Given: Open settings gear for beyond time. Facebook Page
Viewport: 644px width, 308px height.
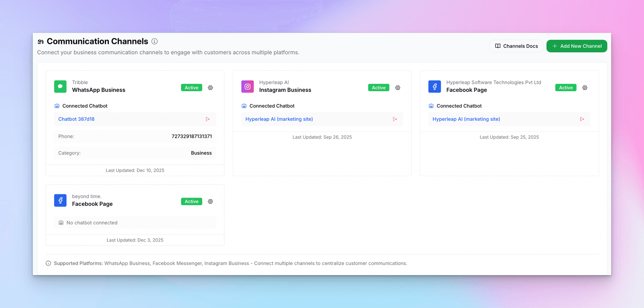Looking at the screenshot, I should (210, 201).
